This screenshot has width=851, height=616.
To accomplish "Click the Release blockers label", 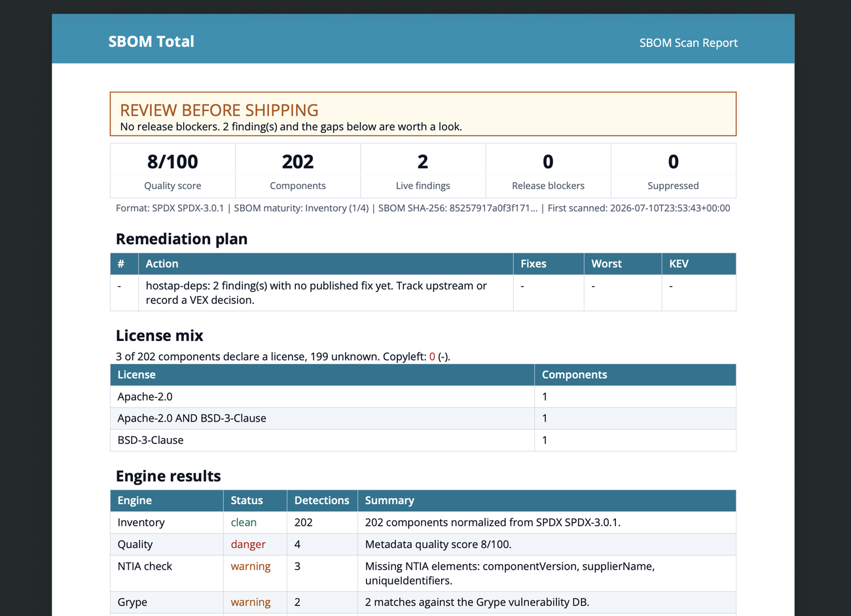I will (x=548, y=186).
